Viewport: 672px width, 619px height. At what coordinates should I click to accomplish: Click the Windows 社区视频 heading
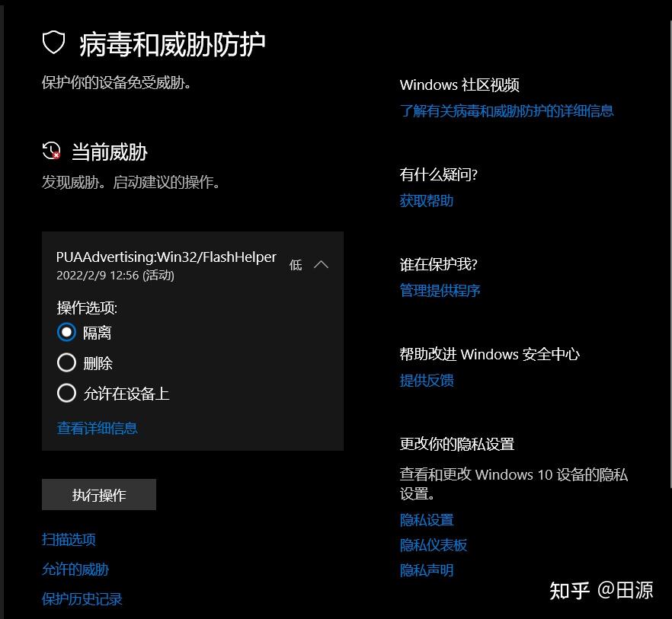pyautogui.click(x=459, y=85)
